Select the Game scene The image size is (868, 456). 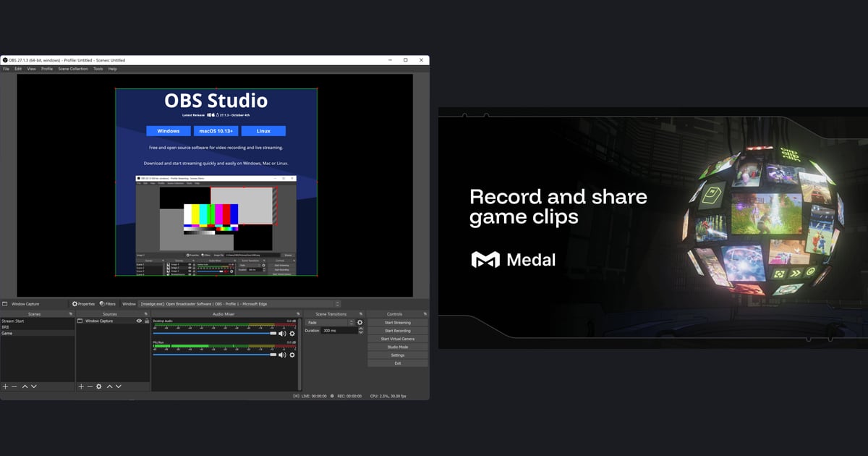coord(38,334)
